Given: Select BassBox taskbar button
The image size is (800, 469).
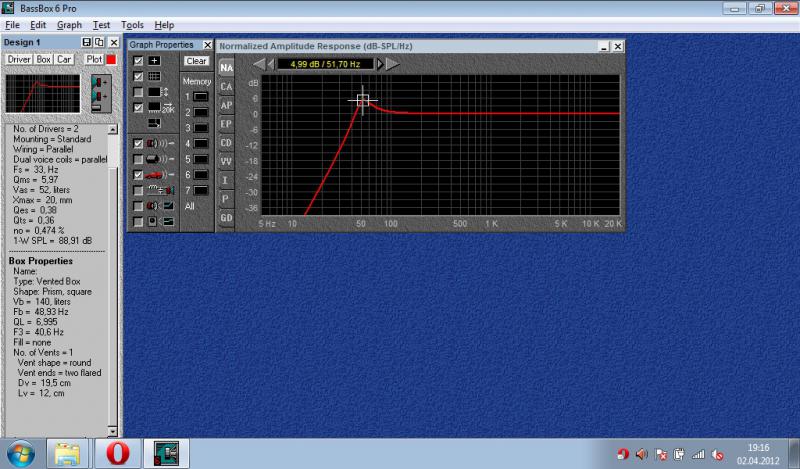Looking at the screenshot, I should pos(166,454).
